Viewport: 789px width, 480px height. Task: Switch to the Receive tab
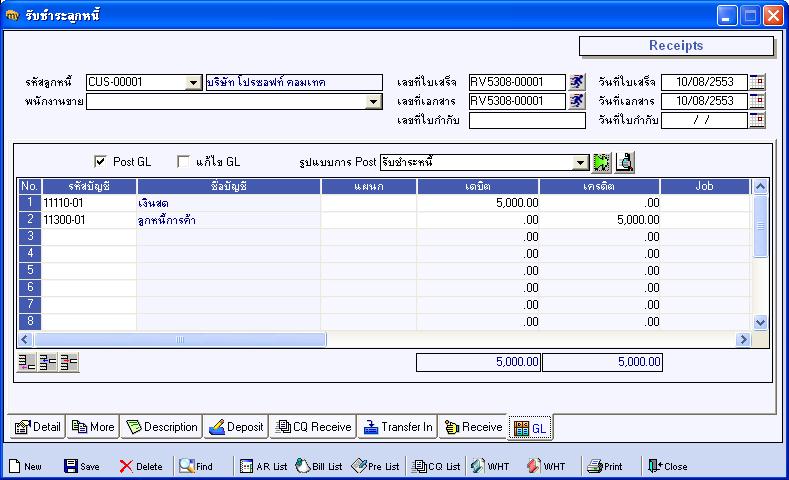[474, 427]
